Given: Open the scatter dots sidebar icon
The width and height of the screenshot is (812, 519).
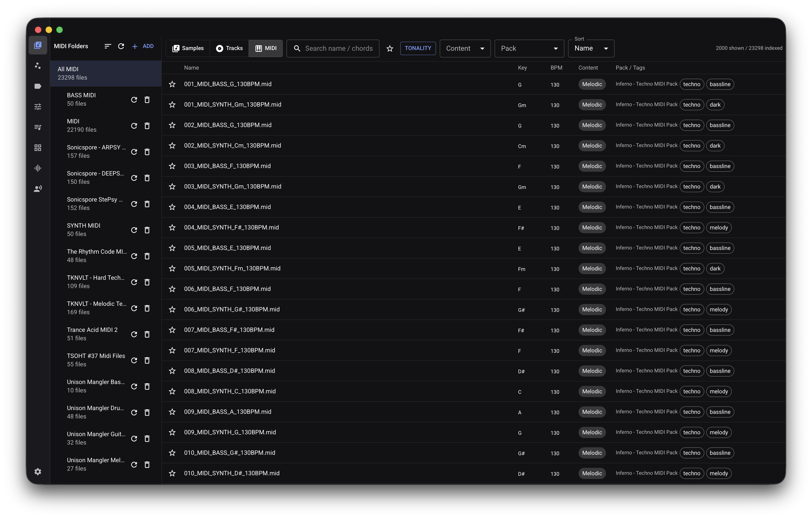Looking at the screenshot, I should click(38, 66).
